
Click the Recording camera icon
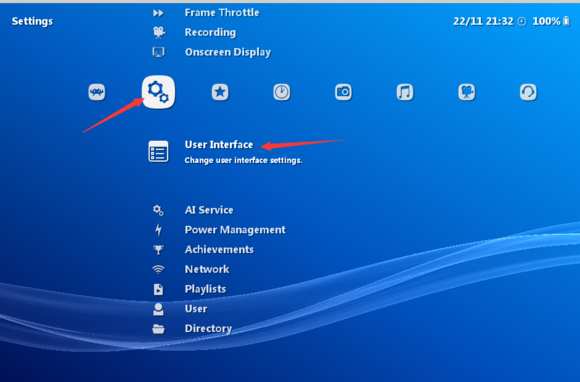pyautogui.click(x=159, y=33)
